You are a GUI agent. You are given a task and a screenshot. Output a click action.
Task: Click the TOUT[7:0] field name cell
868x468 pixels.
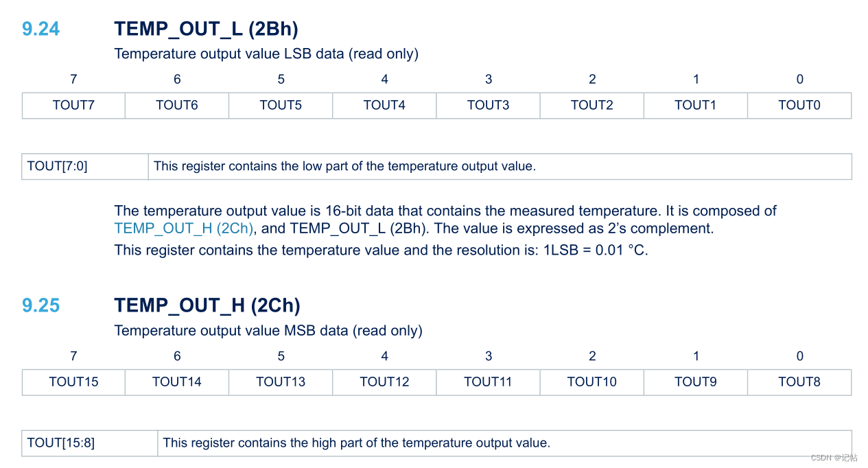tap(85, 167)
